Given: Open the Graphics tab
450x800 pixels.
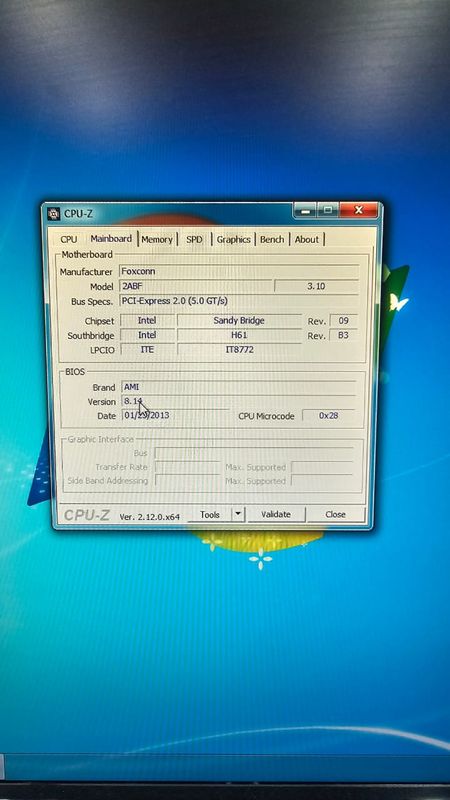Looking at the screenshot, I should click(x=233, y=239).
